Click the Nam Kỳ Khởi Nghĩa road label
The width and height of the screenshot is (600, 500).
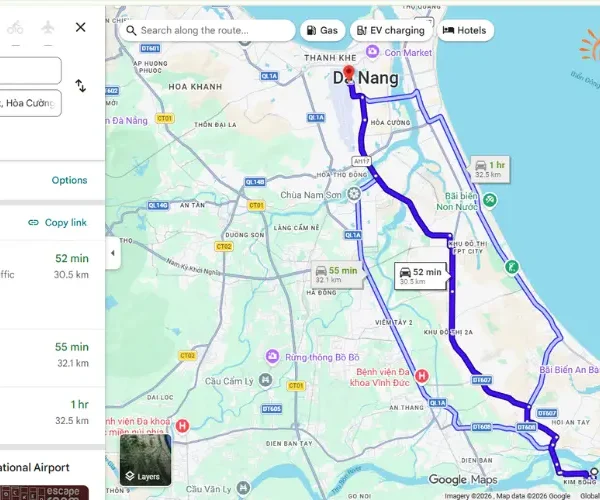(x=193, y=267)
